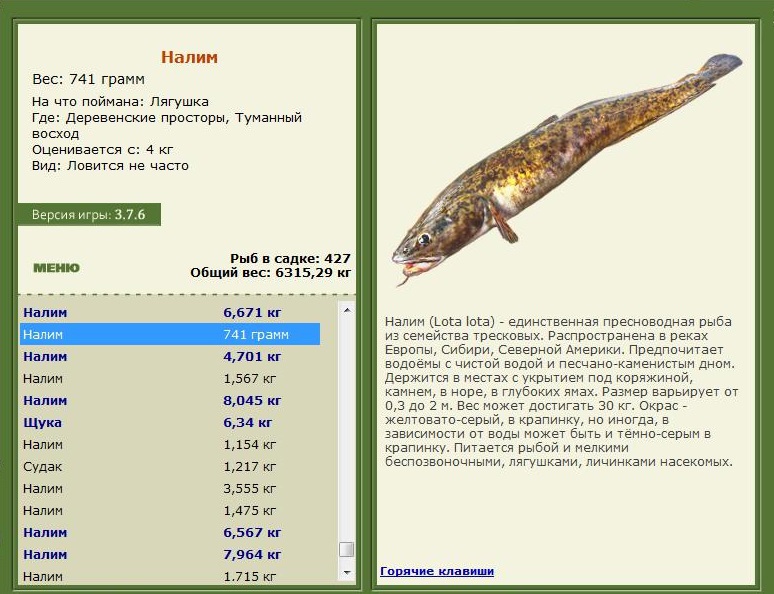Screen dimensions: 774x594
Task: Click the Налим (Lota lota) description text
Action: point(561,392)
